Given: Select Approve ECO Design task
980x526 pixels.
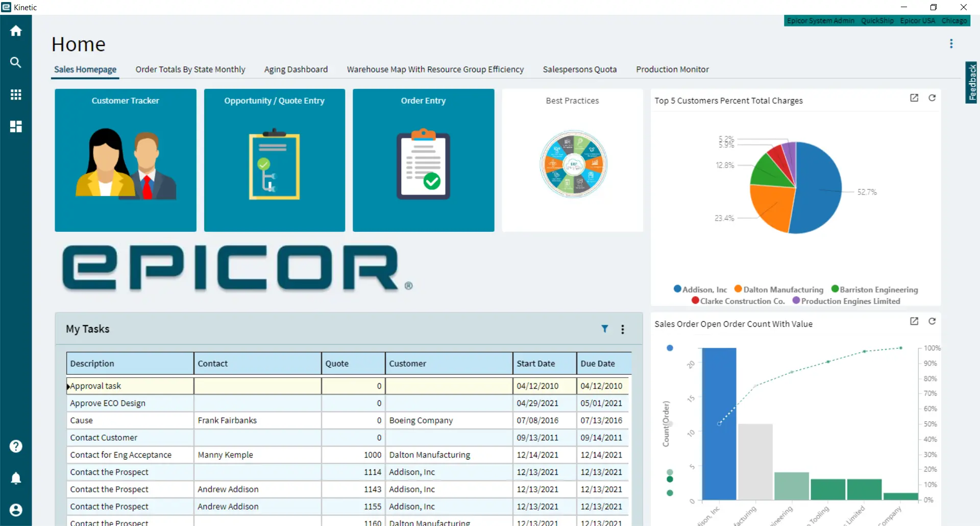Looking at the screenshot, I should click(x=349, y=403).
